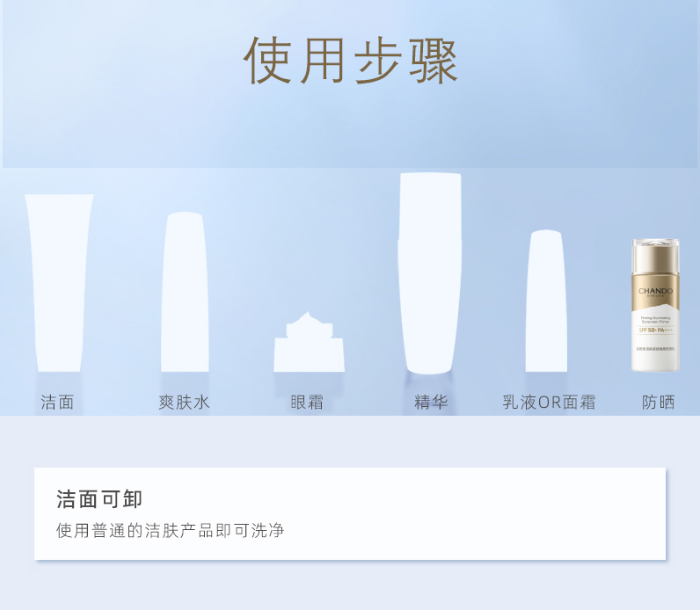Click the CHANDO logo on the bottle
Screen dimensions: 700x610
655,291
